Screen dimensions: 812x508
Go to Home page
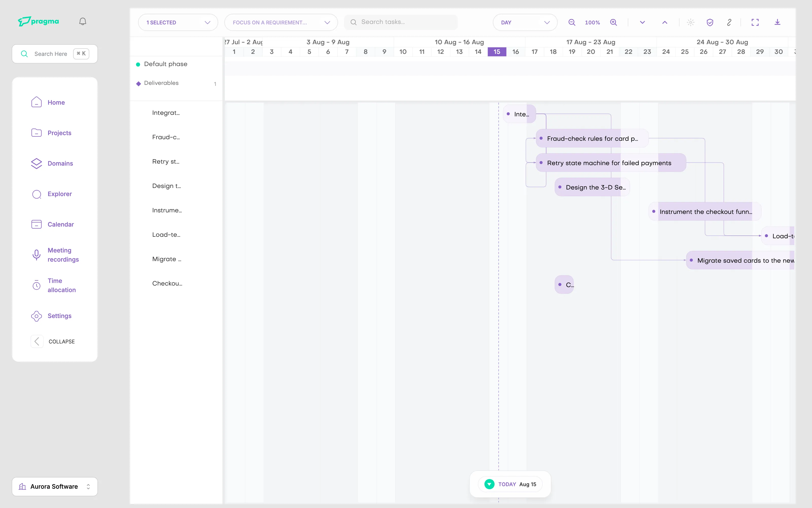(x=56, y=102)
